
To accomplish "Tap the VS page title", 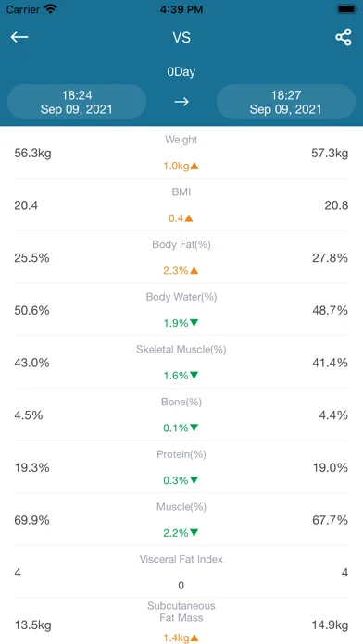I will [181, 37].
